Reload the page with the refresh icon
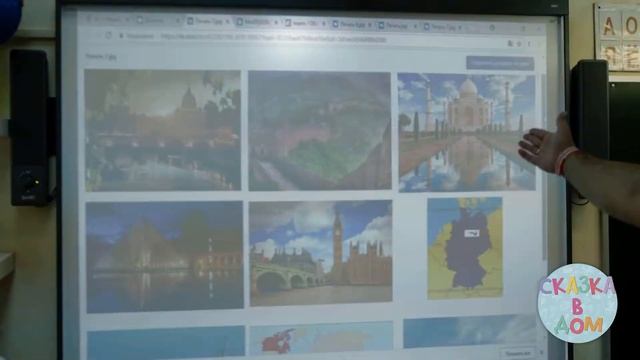The height and width of the screenshot is (360, 640). point(108,36)
